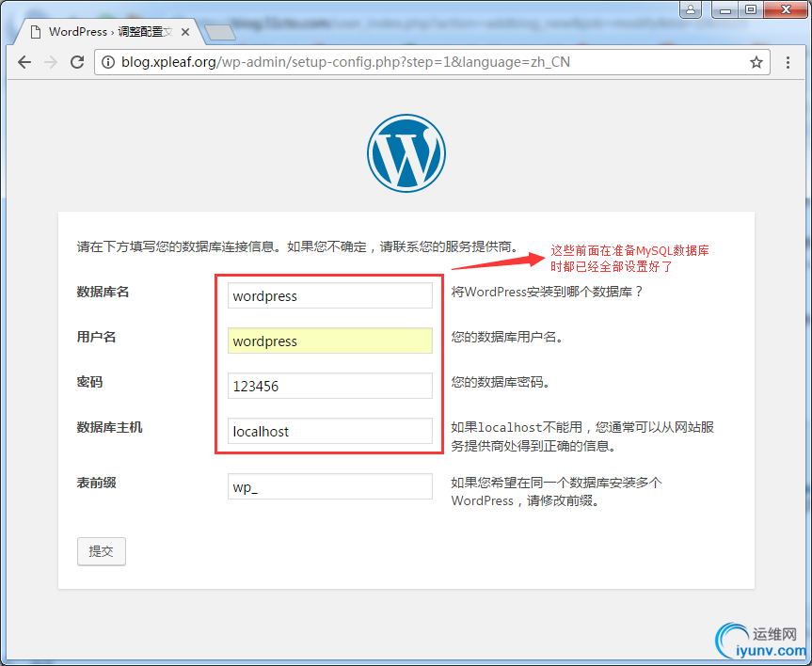812x666 pixels.
Task: Open a new browser tab
Action: [x=219, y=33]
